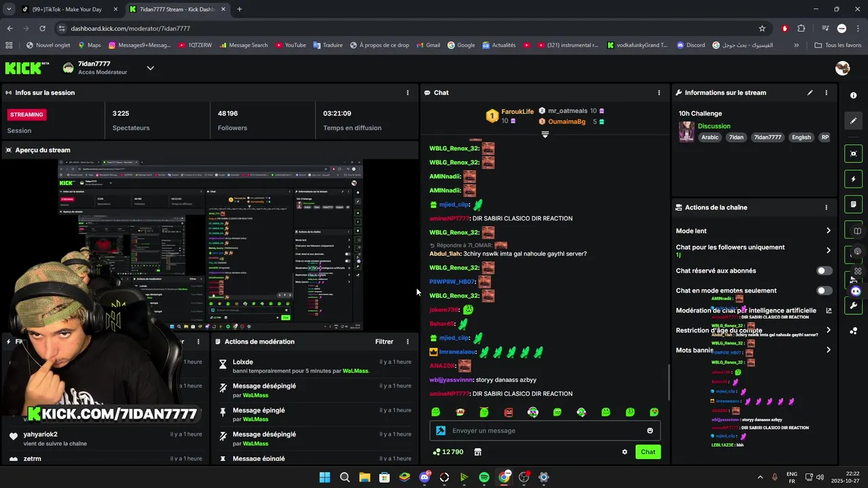Toggle Chat en mode emotes seulement switch
Viewport: 868px width, 488px height.
pyautogui.click(x=824, y=291)
